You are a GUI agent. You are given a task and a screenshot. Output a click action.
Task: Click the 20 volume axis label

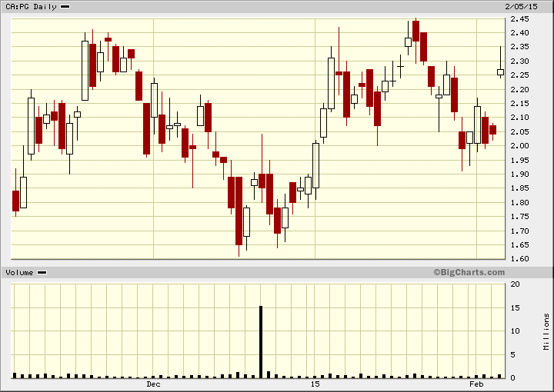tap(515, 284)
